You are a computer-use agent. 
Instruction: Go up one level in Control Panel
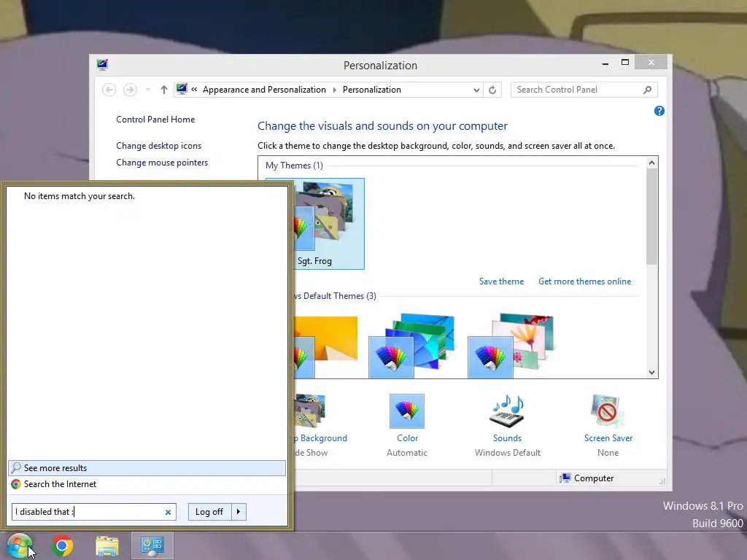tap(164, 90)
